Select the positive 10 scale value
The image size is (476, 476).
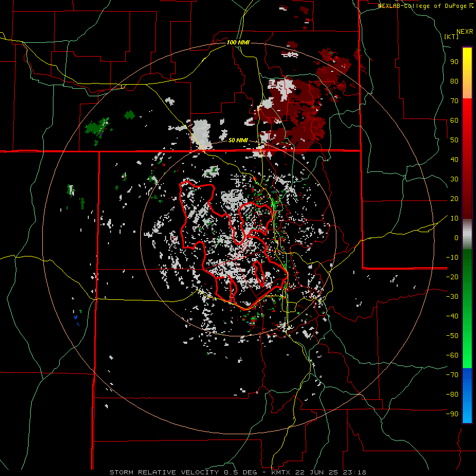(x=454, y=218)
